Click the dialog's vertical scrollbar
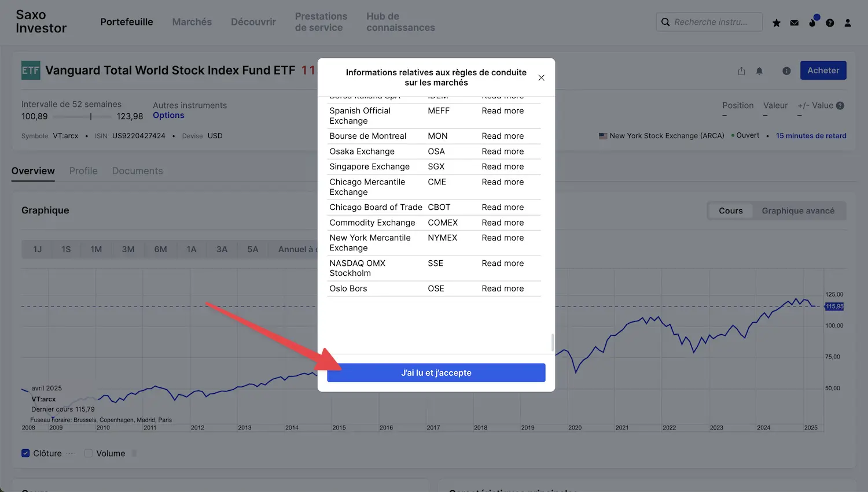 [553, 342]
